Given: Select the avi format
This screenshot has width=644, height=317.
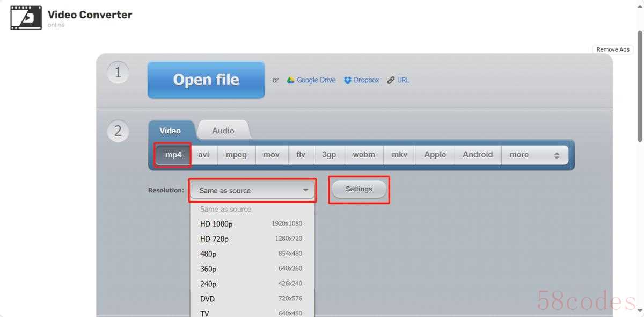Looking at the screenshot, I should [204, 155].
